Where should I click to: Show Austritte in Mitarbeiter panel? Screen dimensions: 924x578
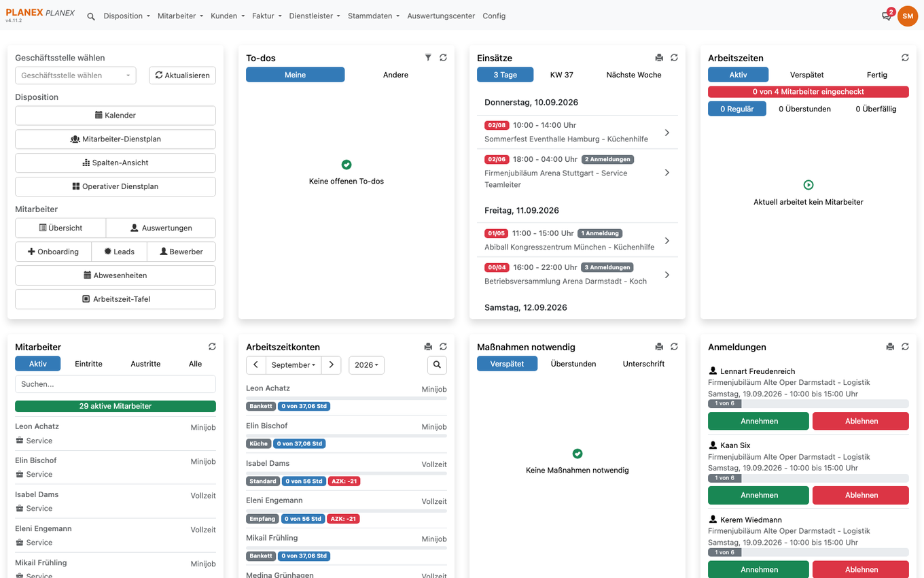[x=145, y=364]
